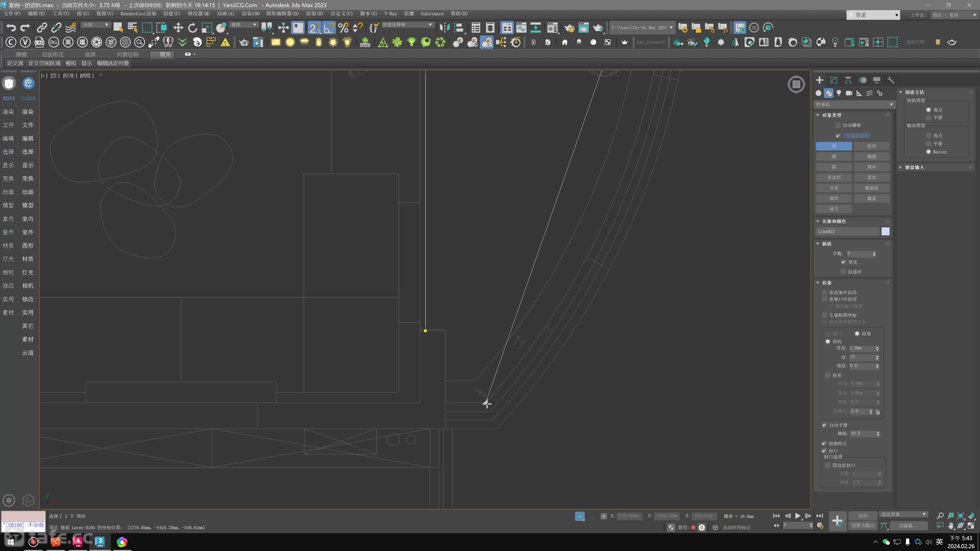Open the V-Ray menu

pyautogui.click(x=390, y=13)
